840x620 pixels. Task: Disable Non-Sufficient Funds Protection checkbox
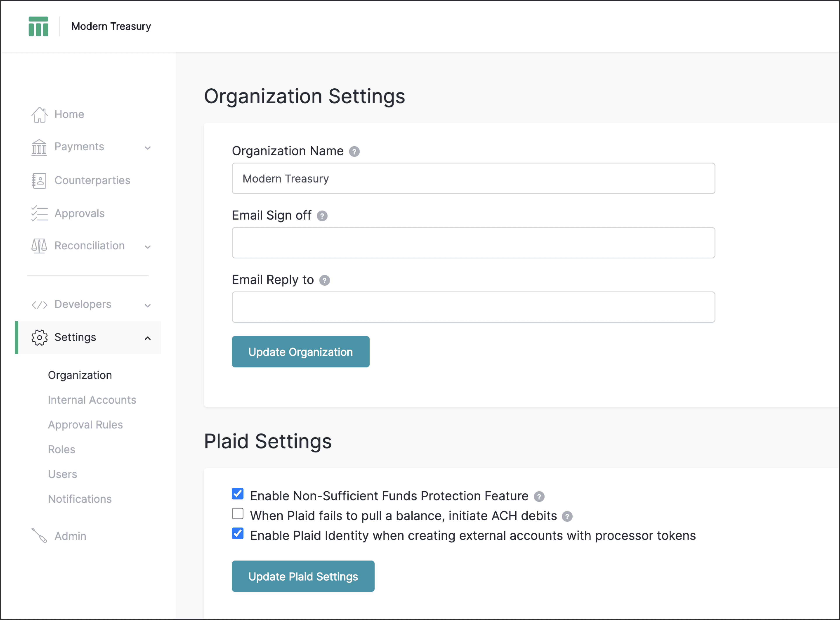coord(238,494)
